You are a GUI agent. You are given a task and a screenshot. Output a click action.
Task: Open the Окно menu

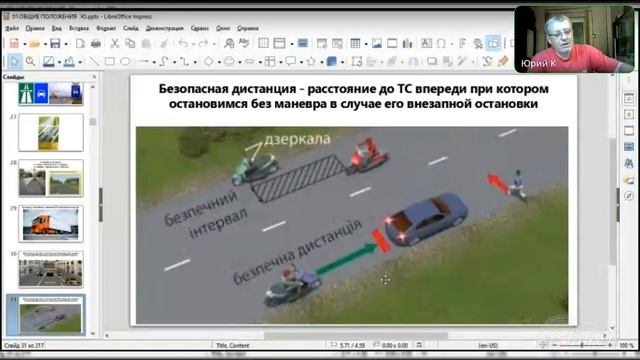[223, 28]
